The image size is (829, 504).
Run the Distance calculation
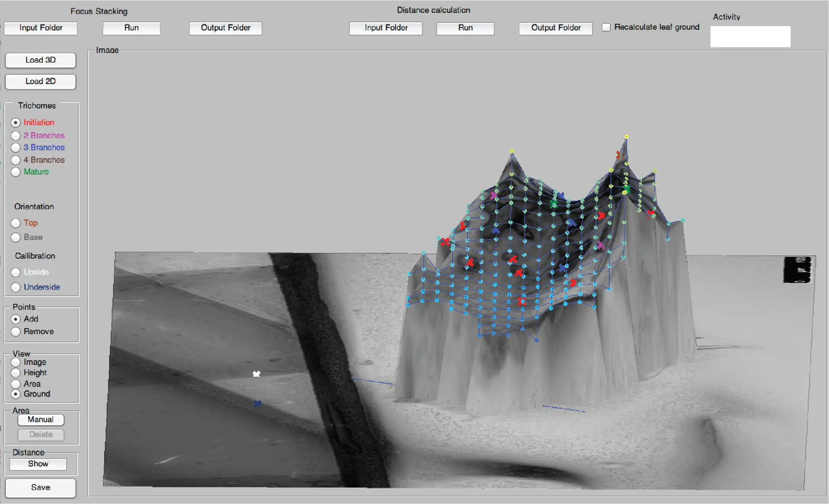pos(465,28)
